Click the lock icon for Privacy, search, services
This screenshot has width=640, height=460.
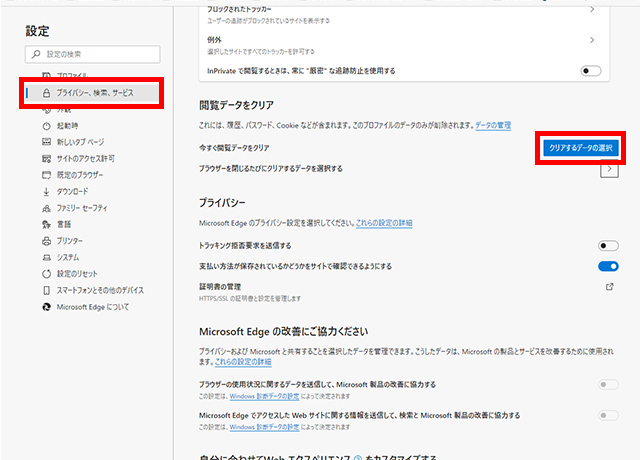coord(47,93)
